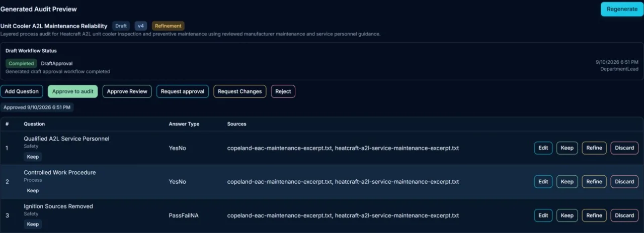The width and height of the screenshot is (644, 233).
Task: Refine Controlled Work Procedure question
Action: coord(594,182)
